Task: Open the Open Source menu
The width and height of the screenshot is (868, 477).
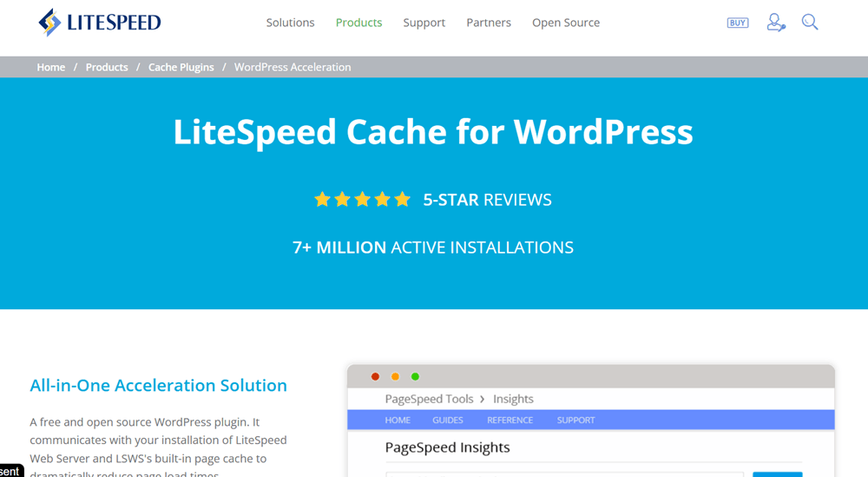Action: tap(566, 23)
